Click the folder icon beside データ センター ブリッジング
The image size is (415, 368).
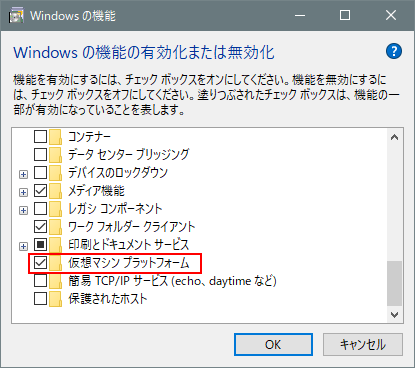pyautogui.click(x=56, y=154)
